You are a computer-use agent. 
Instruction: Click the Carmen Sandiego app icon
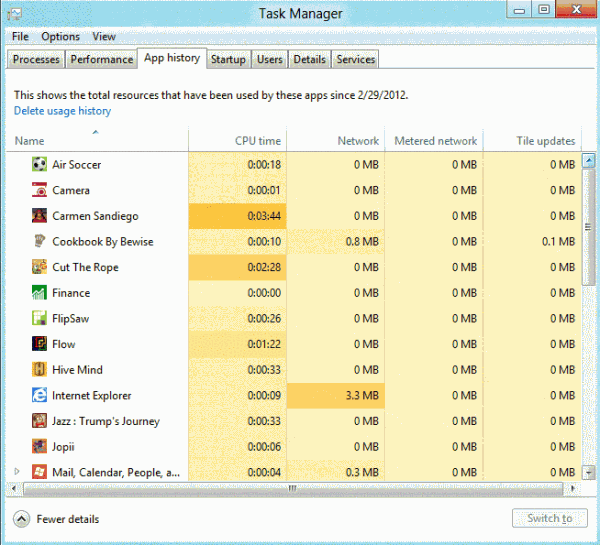pyautogui.click(x=39, y=216)
